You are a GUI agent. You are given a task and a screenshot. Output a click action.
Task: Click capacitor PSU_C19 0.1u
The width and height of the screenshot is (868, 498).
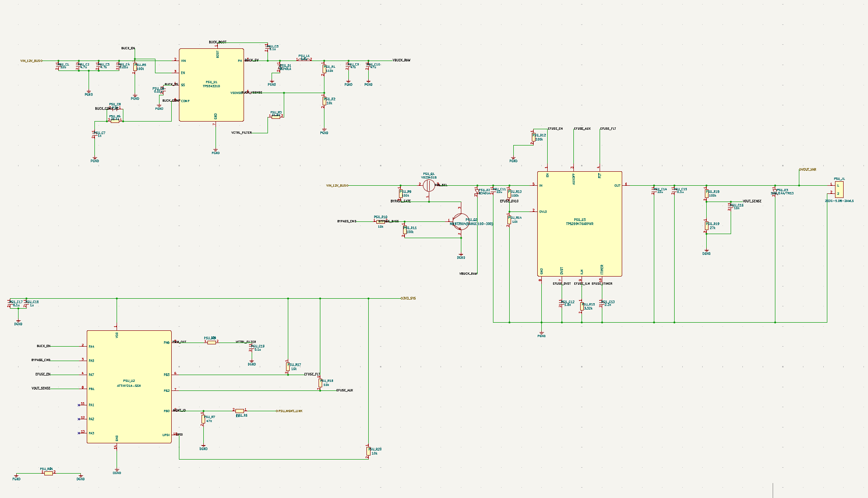point(251,348)
